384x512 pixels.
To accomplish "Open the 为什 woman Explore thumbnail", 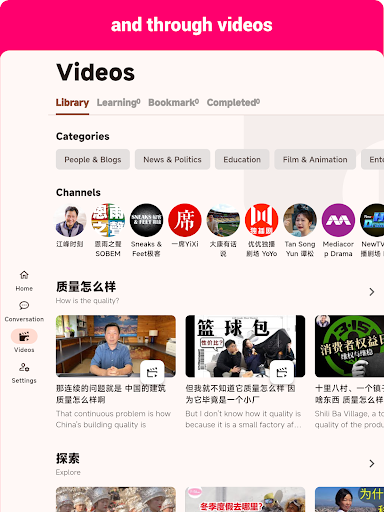I will [x=349, y=499].
